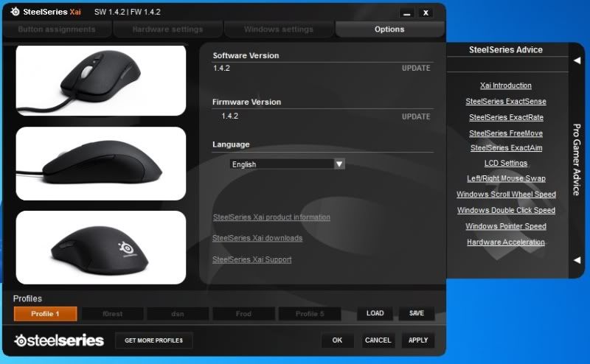Open Hardware Acceleration advice link

[x=506, y=242]
